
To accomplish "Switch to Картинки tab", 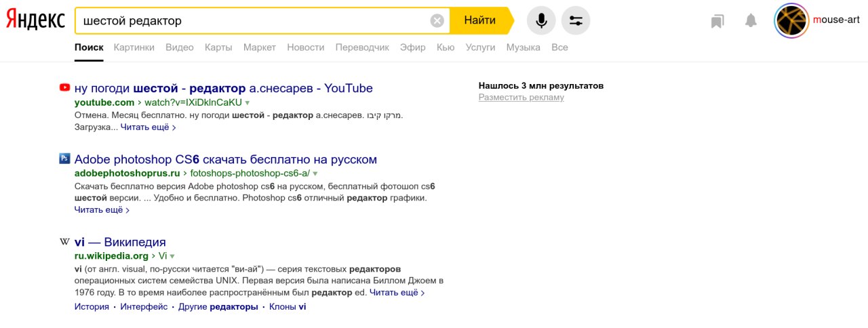I will 134,47.
